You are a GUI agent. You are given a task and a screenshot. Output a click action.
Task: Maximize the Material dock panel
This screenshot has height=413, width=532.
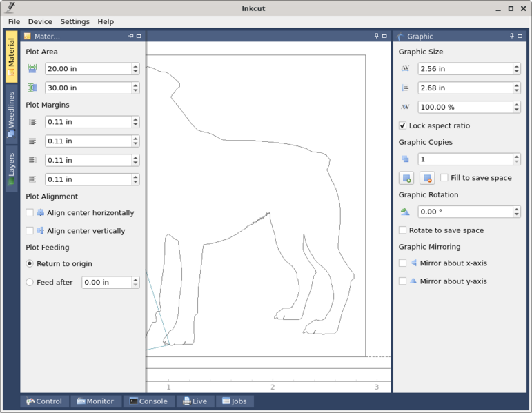coord(139,36)
